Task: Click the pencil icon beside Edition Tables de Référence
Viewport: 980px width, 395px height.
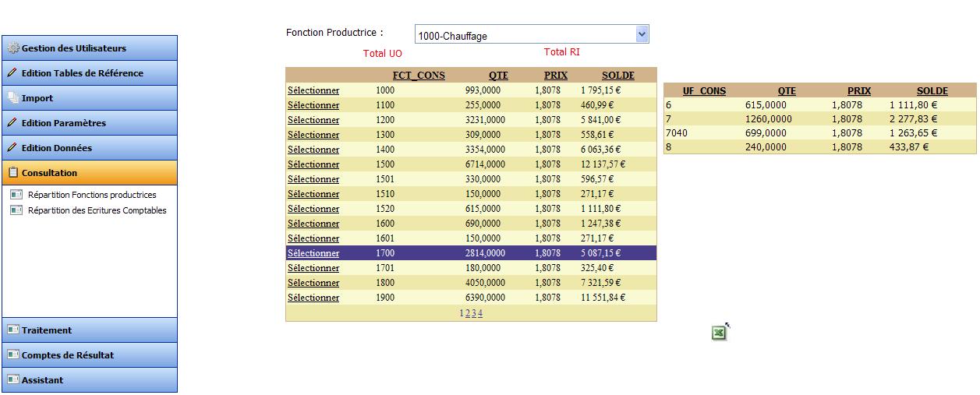Action: (12, 73)
